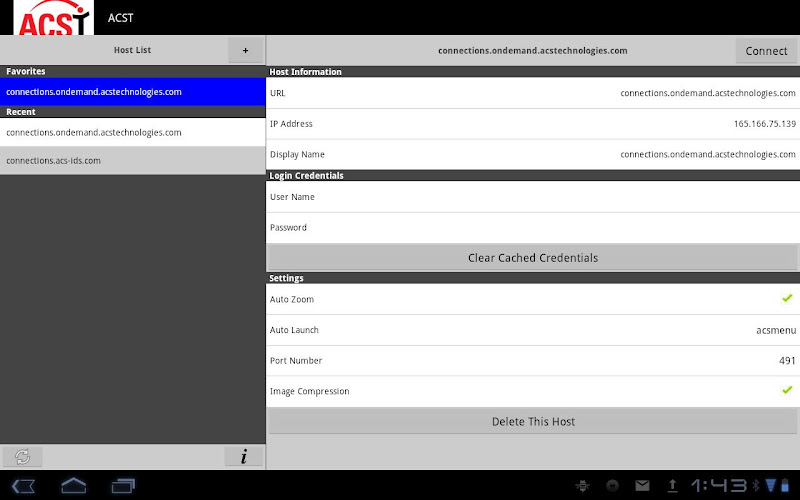
Task: Tap the Settings section header
Action: click(533, 278)
